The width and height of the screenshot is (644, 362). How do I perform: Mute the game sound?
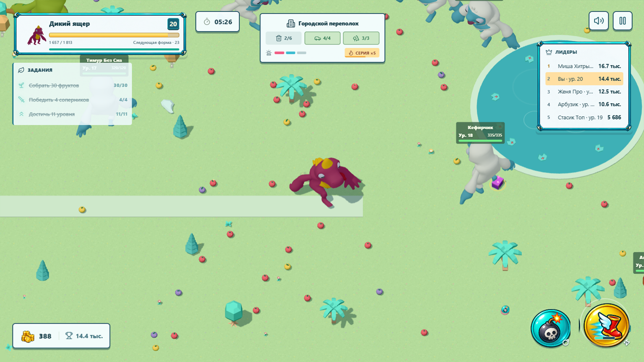tap(599, 21)
